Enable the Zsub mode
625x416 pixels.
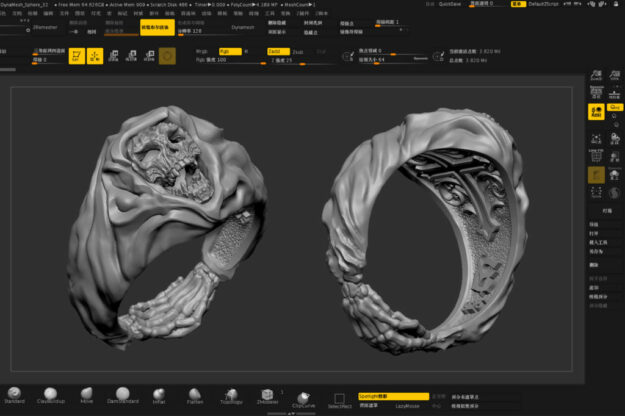click(x=299, y=50)
